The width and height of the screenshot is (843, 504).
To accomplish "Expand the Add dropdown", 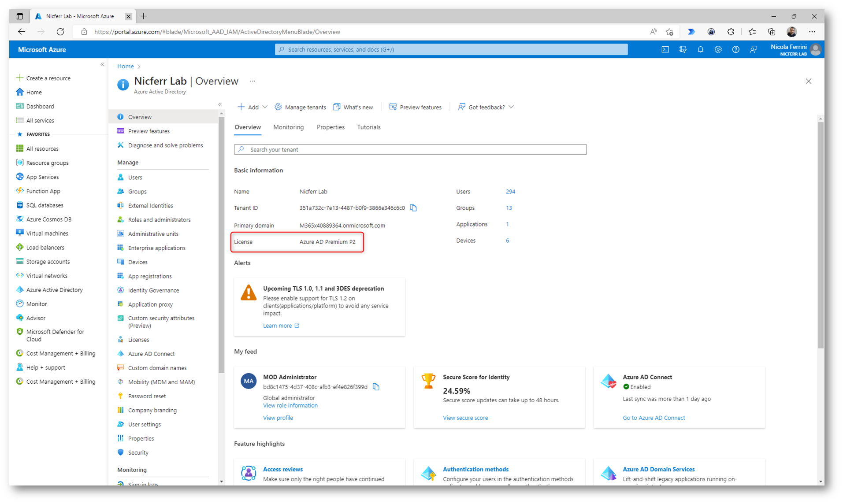I will (x=253, y=107).
